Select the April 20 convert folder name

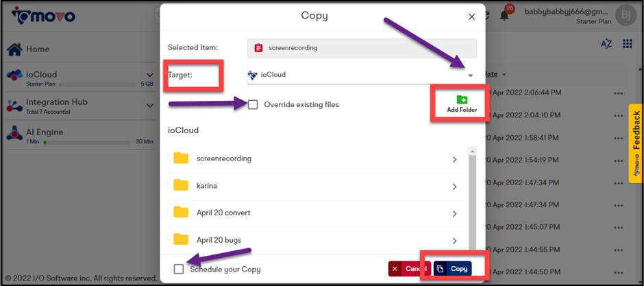click(x=223, y=213)
